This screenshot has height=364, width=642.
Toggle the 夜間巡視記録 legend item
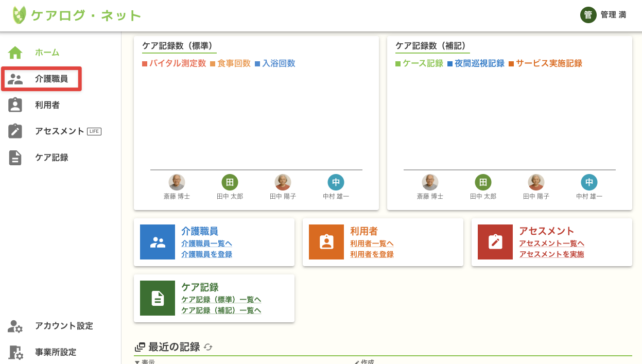click(476, 63)
